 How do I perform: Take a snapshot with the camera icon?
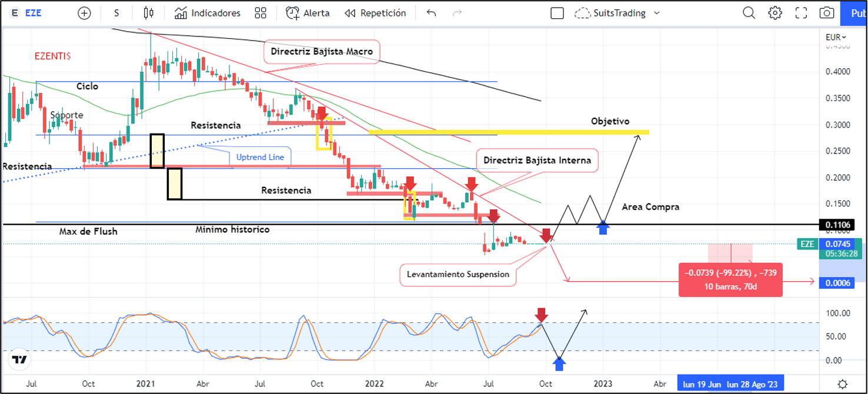(827, 13)
